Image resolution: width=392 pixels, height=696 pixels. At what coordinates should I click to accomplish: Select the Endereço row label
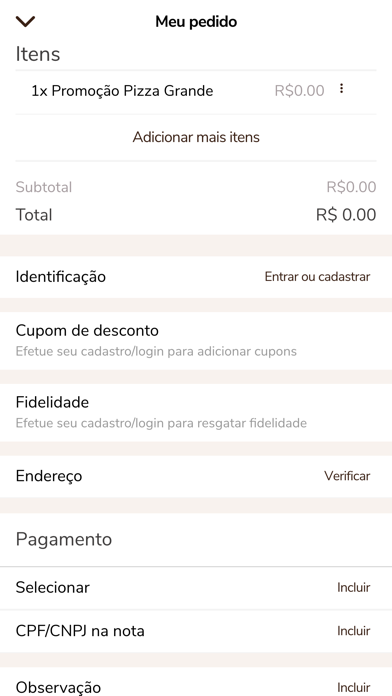pyautogui.click(x=49, y=476)
